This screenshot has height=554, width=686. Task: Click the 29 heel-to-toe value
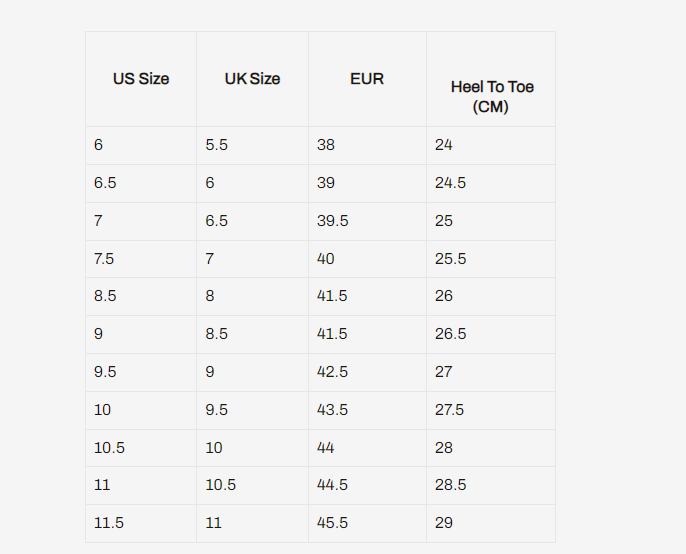444,523
